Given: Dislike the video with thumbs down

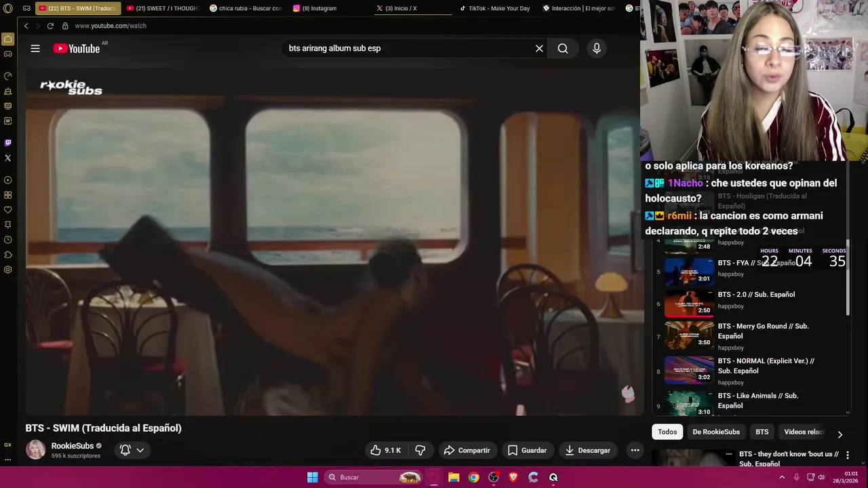Looking at the screenshot, I should tap(420, 450).
